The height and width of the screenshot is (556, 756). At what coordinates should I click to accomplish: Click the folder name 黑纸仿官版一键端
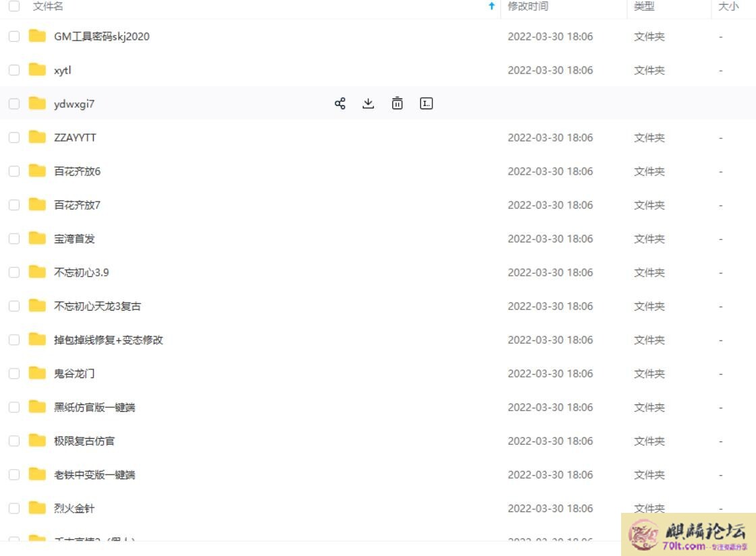coord(94,408)
